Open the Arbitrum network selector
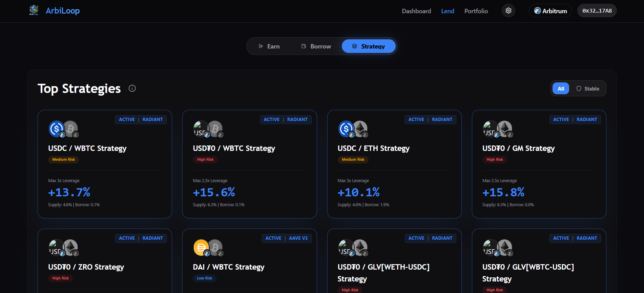644x293 pixels. pos(550,11)
